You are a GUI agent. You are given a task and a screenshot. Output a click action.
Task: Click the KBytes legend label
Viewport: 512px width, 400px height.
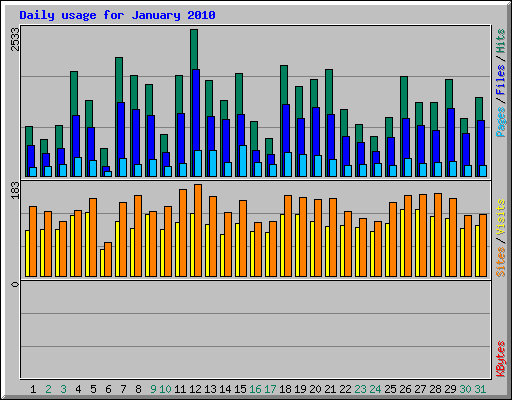click(x=500, y=359)
